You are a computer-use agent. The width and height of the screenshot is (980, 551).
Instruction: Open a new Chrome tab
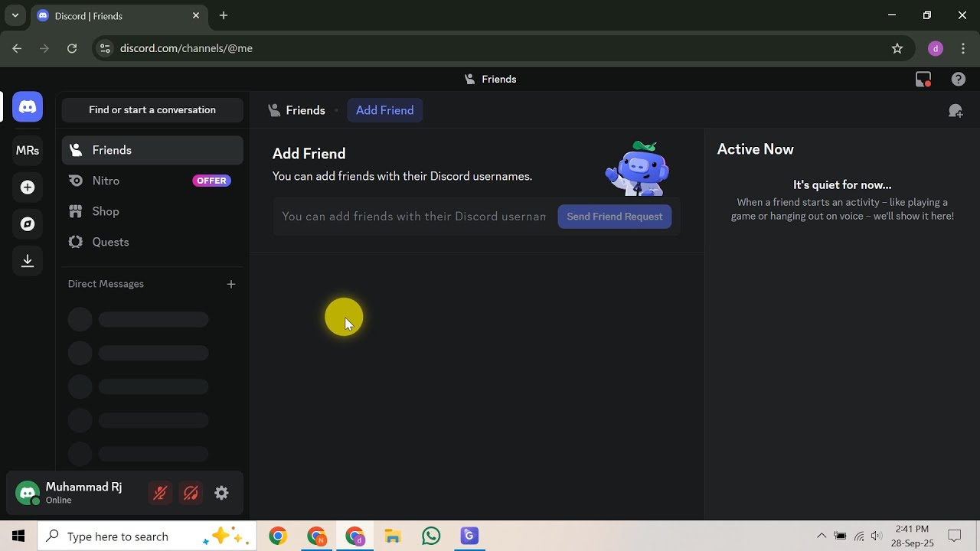pos(224,15)
